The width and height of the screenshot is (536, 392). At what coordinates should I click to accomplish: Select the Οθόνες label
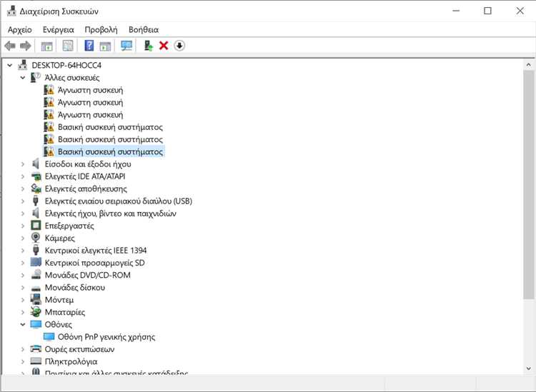click(x=59, y=324)
